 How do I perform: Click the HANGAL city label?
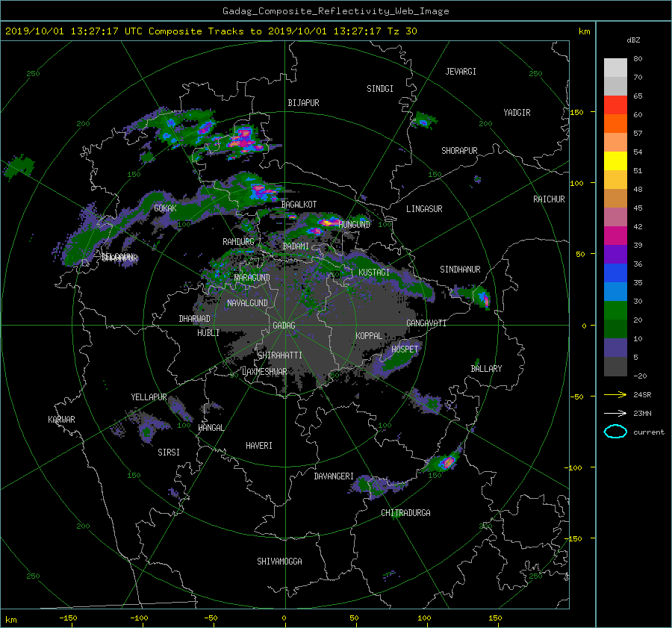[211, 428]
